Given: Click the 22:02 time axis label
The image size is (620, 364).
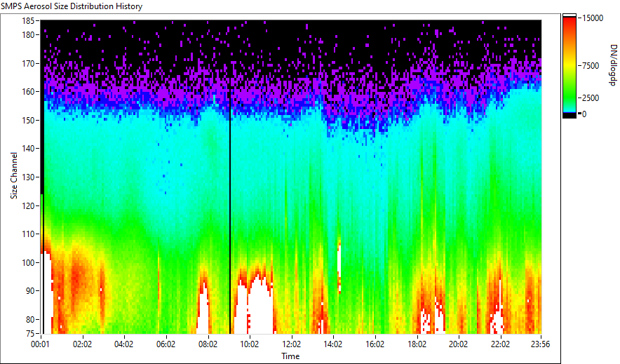Looking at the screenshot, I should [x=500, y=344].
